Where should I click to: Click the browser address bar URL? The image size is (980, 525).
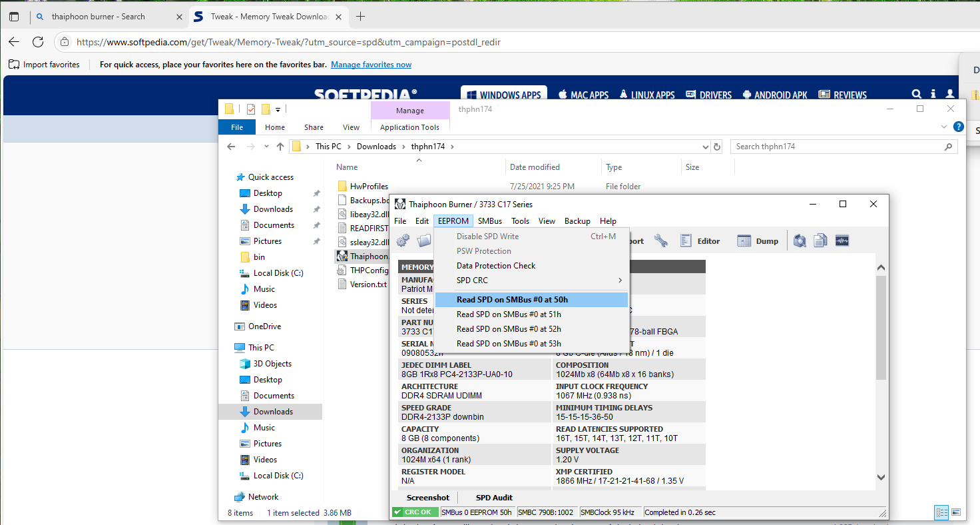pyautogui.click(x=289, y=42)
